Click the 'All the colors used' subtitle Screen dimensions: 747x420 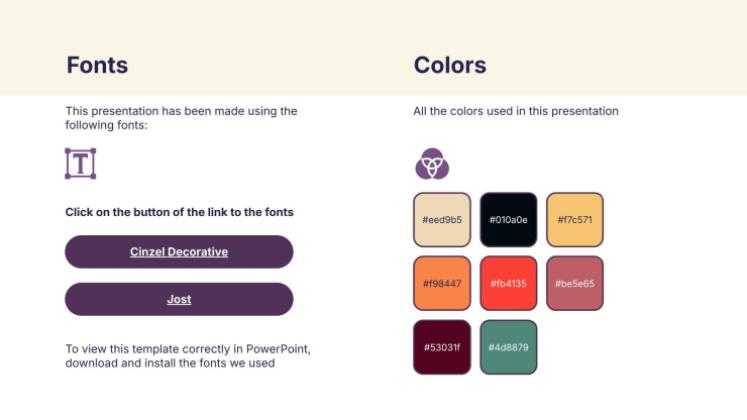click(516, 111)
